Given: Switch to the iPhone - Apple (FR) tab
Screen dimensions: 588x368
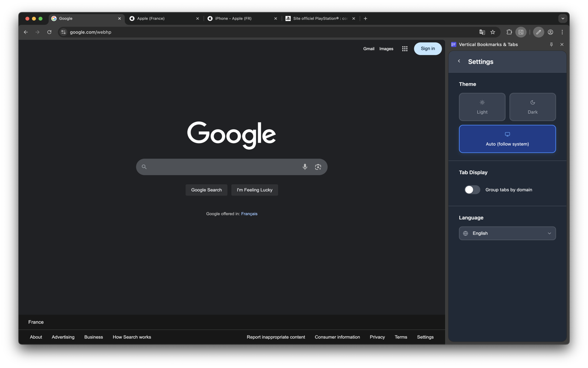Looking at the screenshot, I should click(x=242, y=18).
